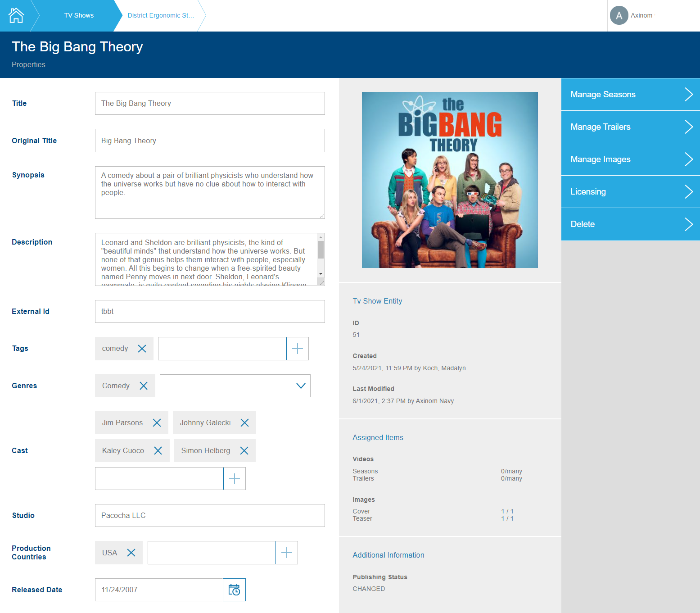
Task: Click the Big Bang Theory cover image
Action: (450, 180)
